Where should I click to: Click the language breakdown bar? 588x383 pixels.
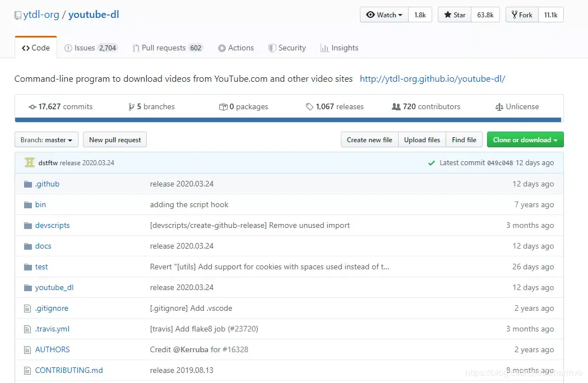(288, 120)
